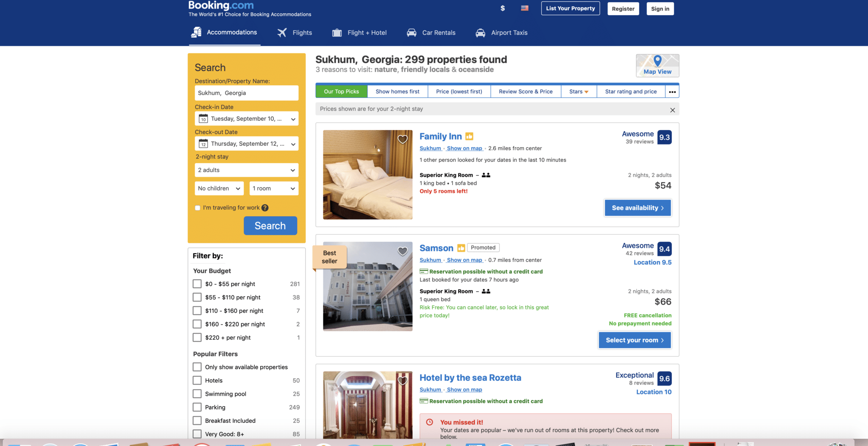Select Price (lowest first) sort tab

click(459, 92)
